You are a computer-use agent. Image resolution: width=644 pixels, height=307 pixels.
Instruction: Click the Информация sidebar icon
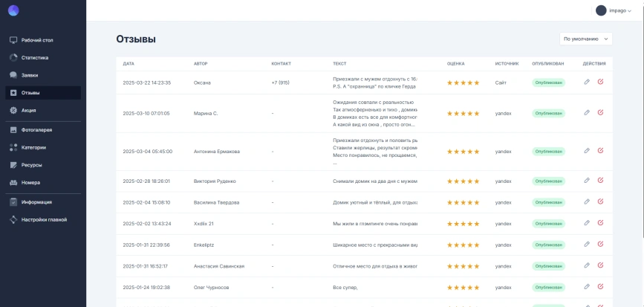click(13, 202)
